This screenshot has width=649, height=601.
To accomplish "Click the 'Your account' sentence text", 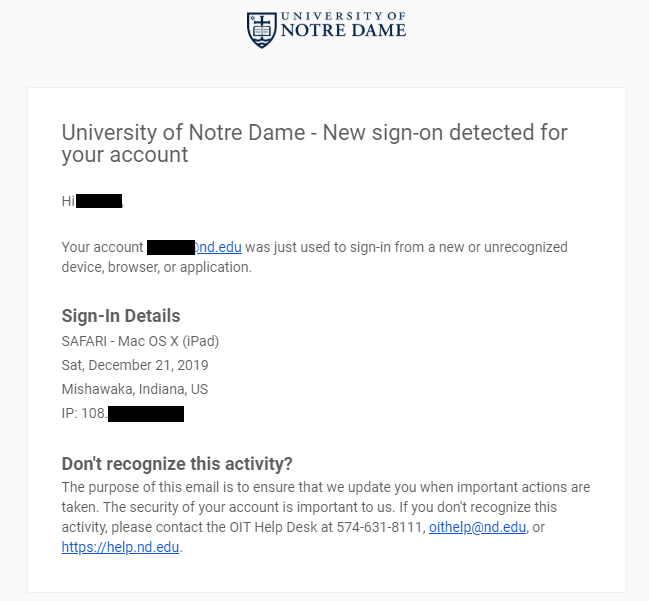I will pos(315,257).
